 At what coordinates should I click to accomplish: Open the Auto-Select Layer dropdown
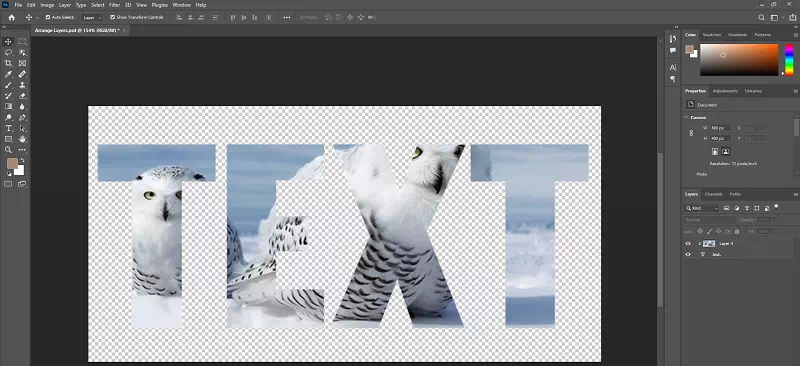tap(92, 17)
